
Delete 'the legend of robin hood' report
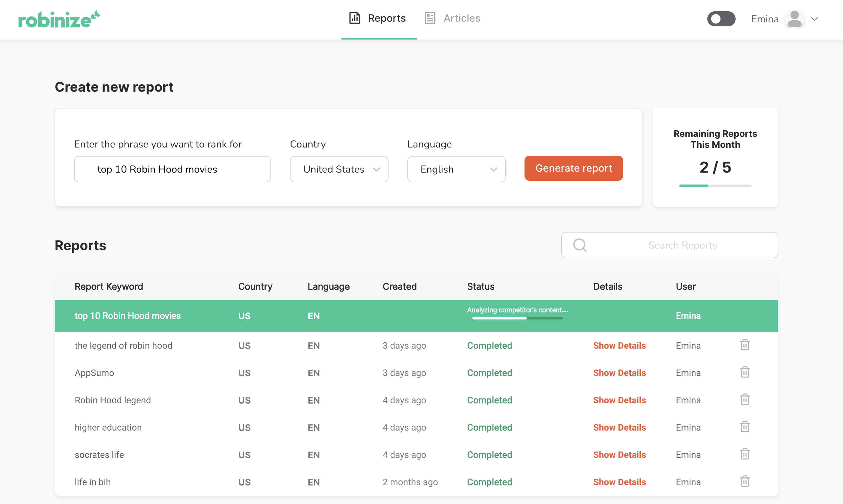(744, 345)
